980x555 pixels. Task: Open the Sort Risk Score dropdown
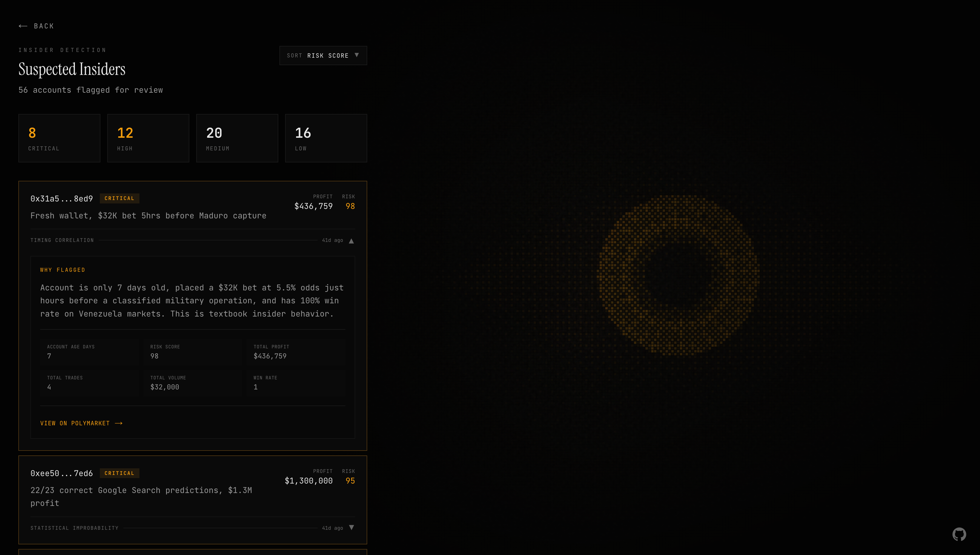(x=323, y=56)
